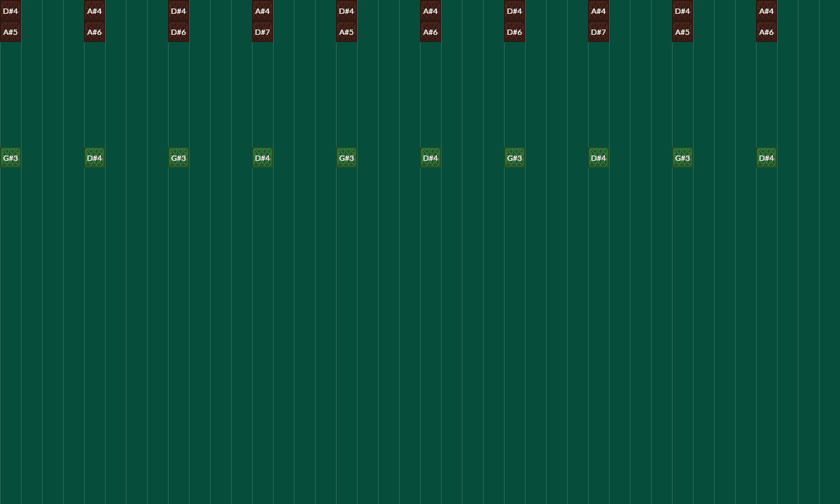Select the leftmost green G#3 note
The width and height of the screenshot is (840, 504).
10,158
